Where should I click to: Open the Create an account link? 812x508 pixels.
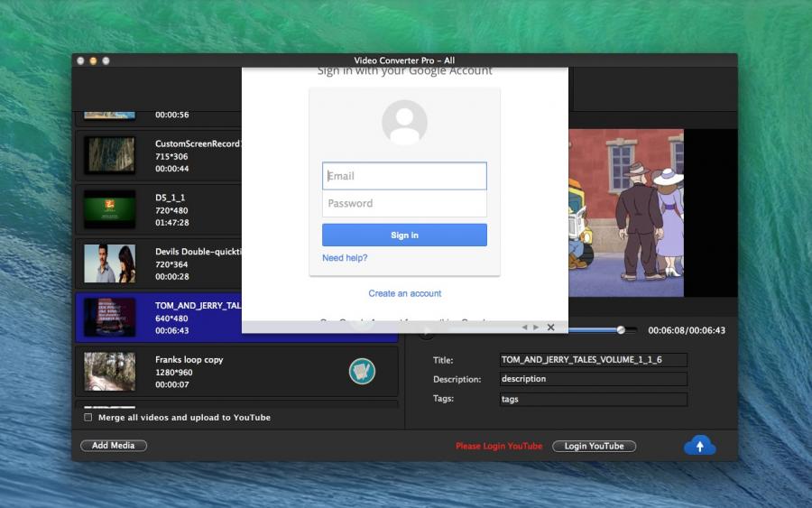[x=405, y=293]
